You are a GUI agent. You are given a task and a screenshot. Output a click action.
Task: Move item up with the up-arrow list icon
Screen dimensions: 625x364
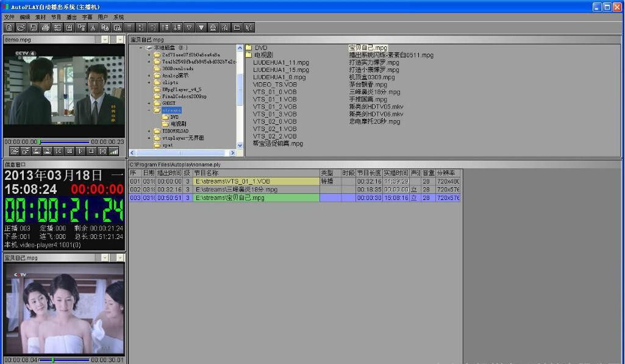click(x=165, y=27)
